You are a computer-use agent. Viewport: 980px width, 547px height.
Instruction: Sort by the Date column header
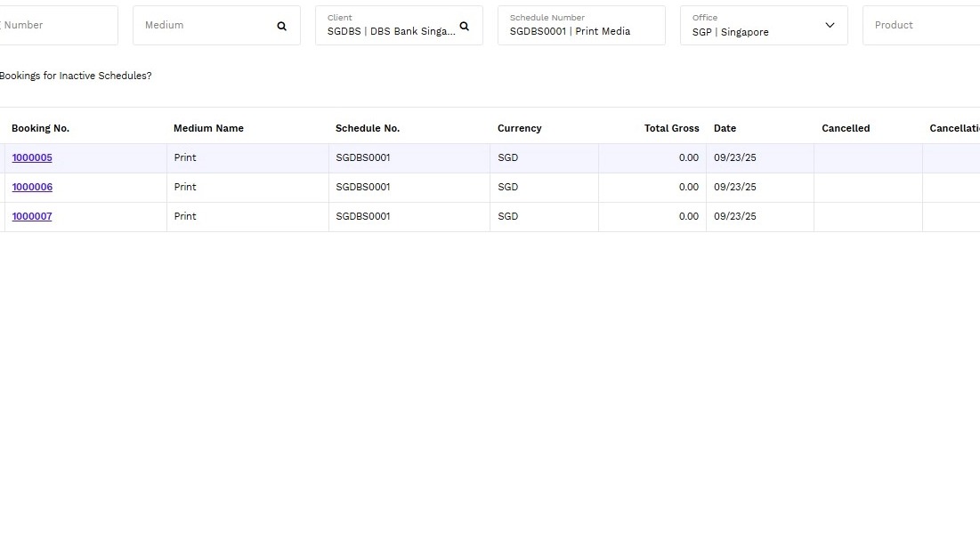pos(725,128)
